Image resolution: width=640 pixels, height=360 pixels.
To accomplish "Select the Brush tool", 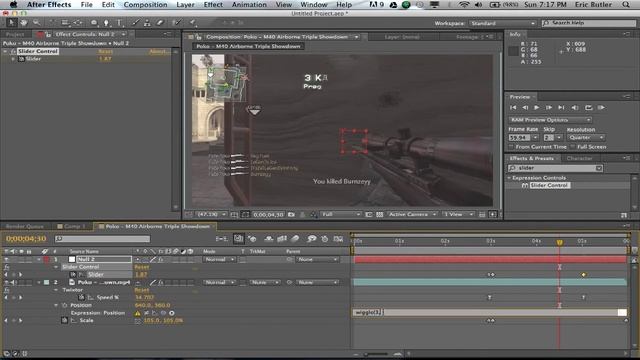I will [x=136, y=23].
